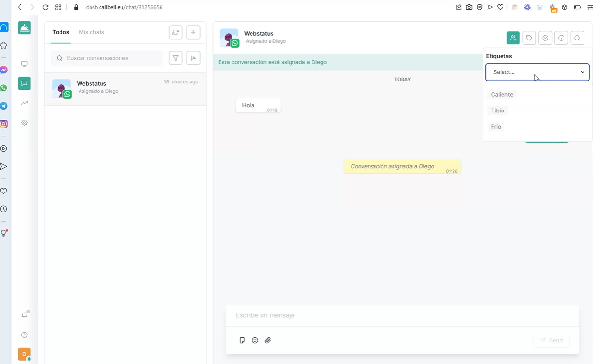Screen dimensions: 594x364
Task: Open the browser sidebar history clock
Action: [4, 209]
